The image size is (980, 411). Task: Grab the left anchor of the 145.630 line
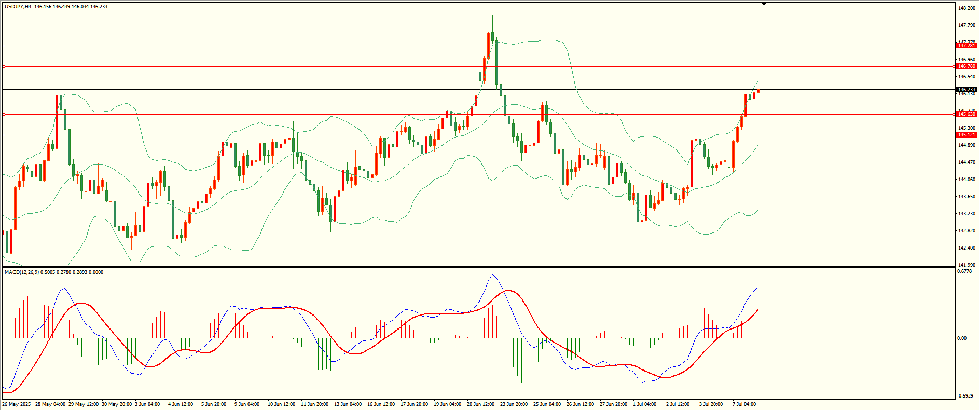tap(4, 114)
